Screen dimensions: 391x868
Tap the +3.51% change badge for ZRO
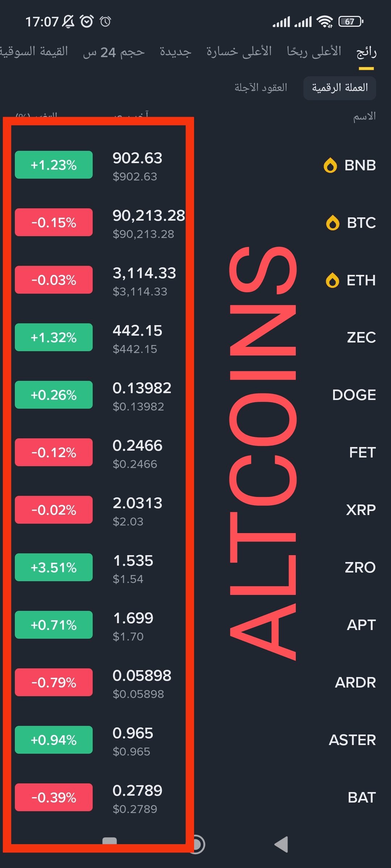click(54, 567)
